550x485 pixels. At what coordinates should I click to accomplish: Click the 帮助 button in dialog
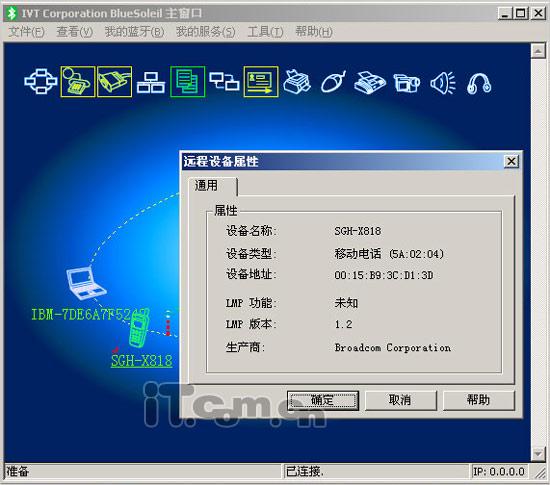(x=479, y=400)
